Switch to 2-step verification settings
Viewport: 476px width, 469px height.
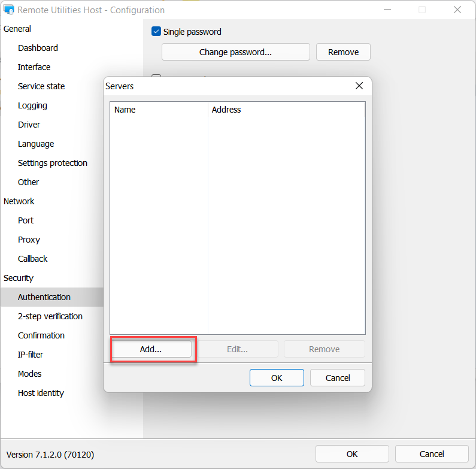click(x=50, y=316)
